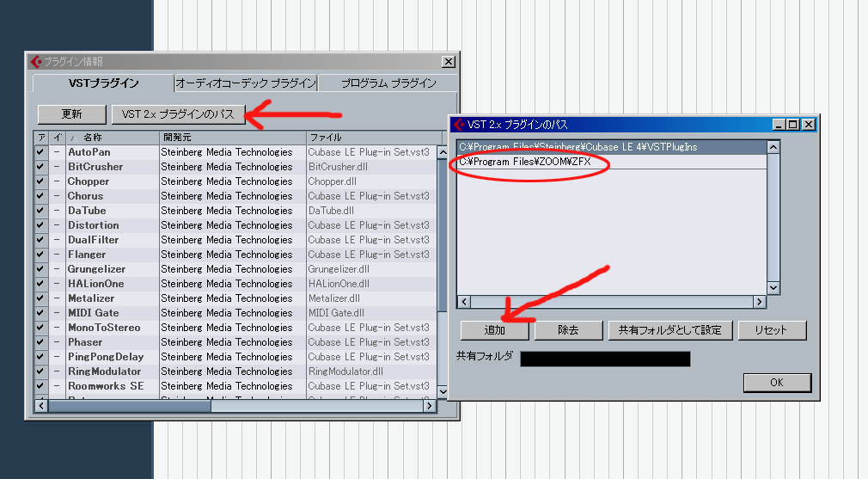Screen dimensions: 868x479
Task: Toggle the Flanger plugin checkbox
Action: (40, 255)
